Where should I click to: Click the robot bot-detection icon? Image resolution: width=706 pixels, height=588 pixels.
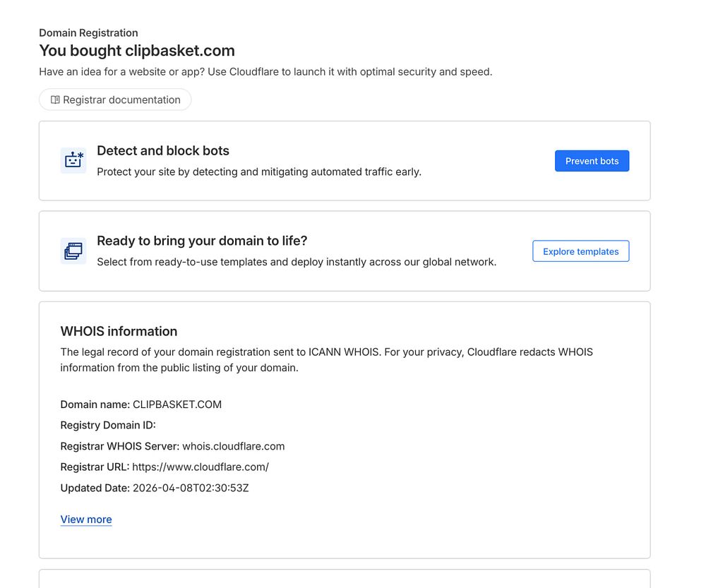pyautogui.click(x=73, y=161)
